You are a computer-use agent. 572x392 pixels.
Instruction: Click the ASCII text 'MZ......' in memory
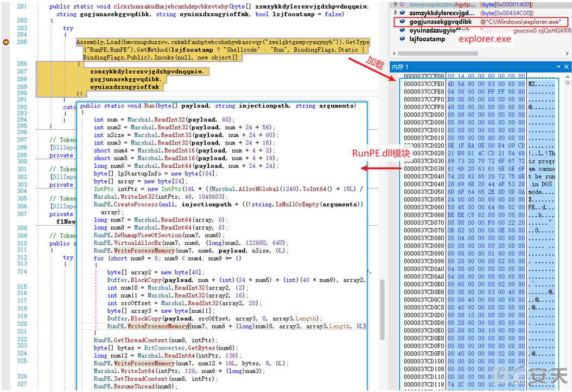[542, 84]
